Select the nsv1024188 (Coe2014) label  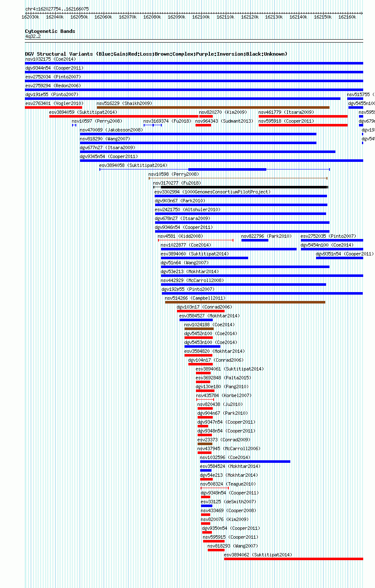(x=209, y=325)
